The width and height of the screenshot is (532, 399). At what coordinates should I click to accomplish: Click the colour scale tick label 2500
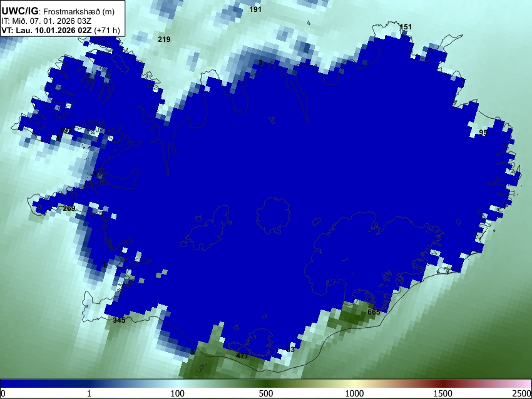[522, 393]
